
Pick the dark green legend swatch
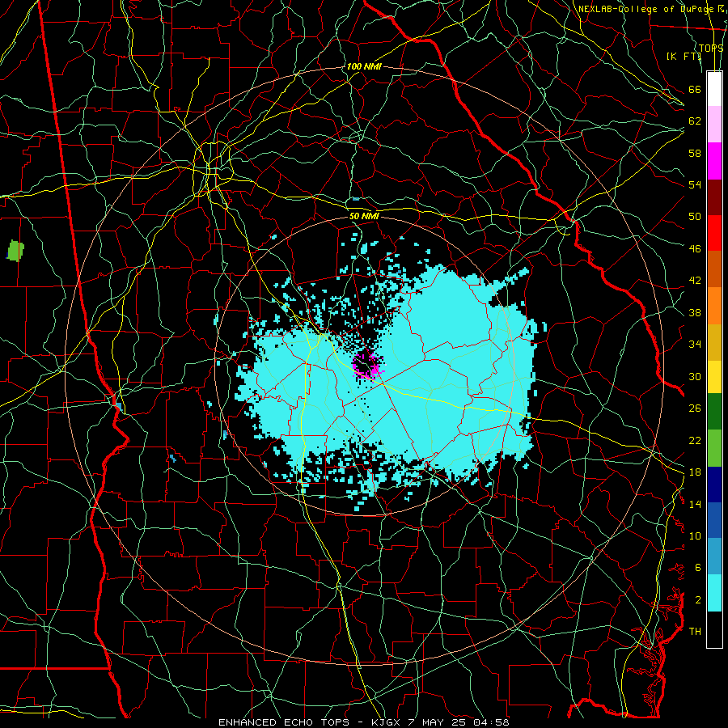(714, 412)
